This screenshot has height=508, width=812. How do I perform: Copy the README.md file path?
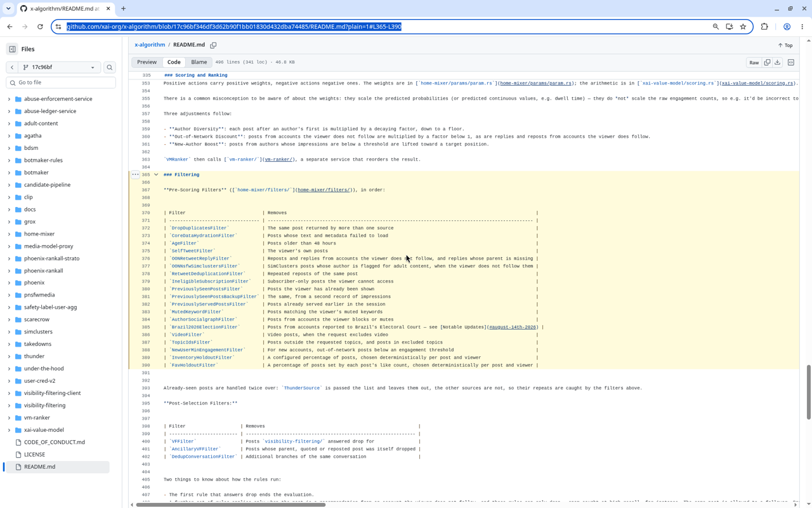[x=213, y=45]
